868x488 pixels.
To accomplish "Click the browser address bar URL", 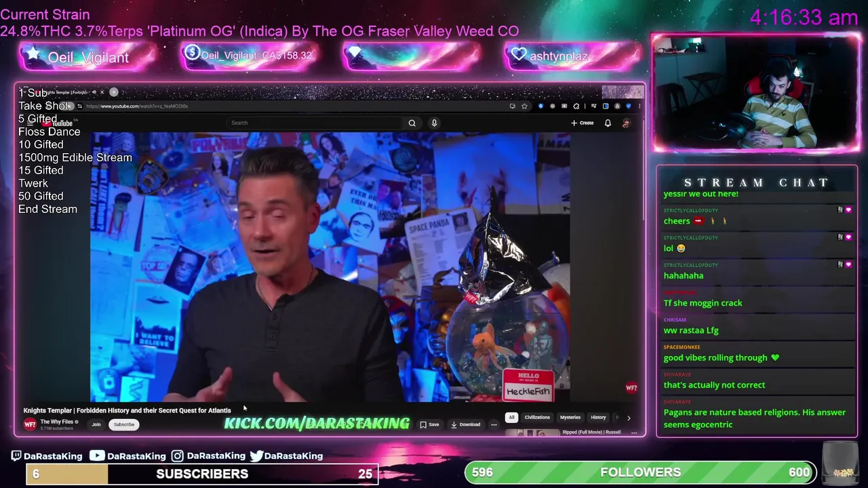I will (x=137, y=106).
